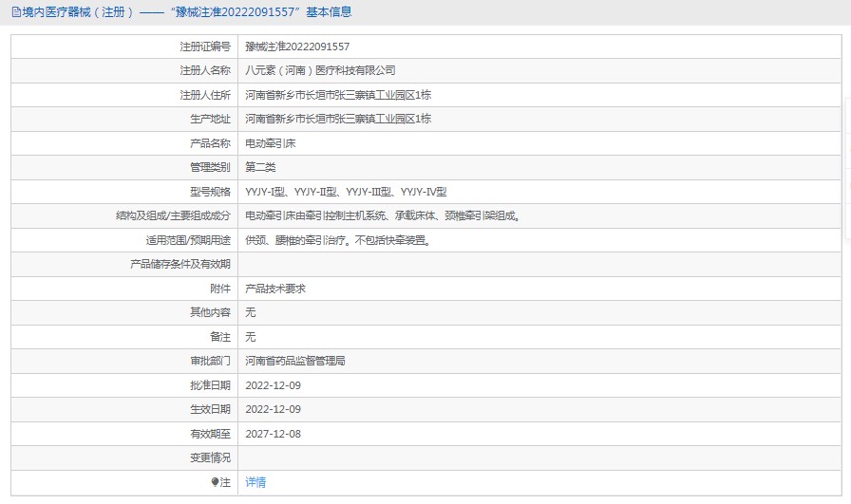This screenshot has height=504, width=851.
Task: Select registrant name 八元素(河南)医疗科技有限公司
Action: coord(320,70)
